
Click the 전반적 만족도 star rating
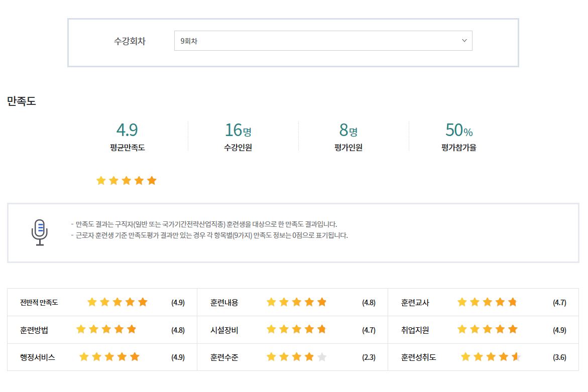(x=117, y=302)
